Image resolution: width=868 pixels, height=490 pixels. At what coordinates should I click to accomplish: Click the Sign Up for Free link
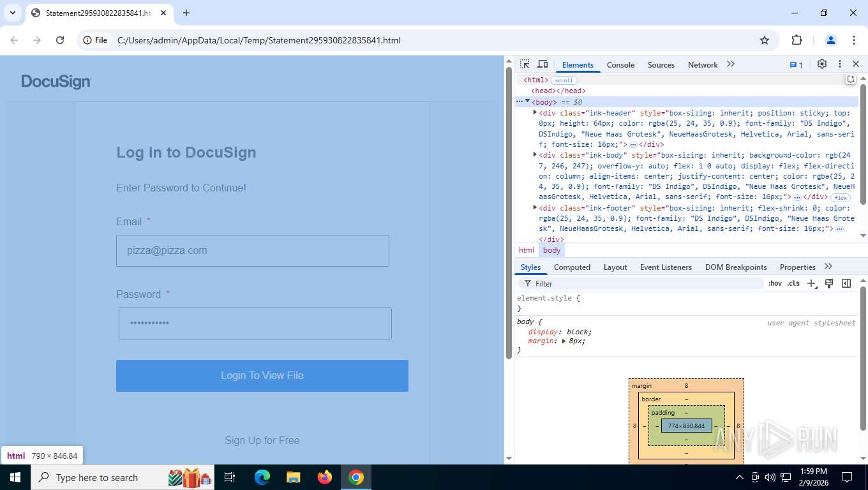(x=262, y=440)
